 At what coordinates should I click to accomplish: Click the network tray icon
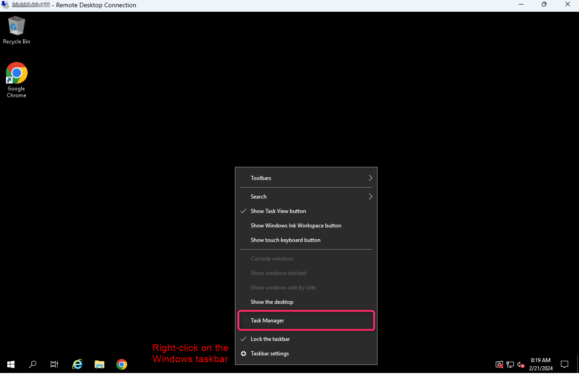tap(510, 364)
